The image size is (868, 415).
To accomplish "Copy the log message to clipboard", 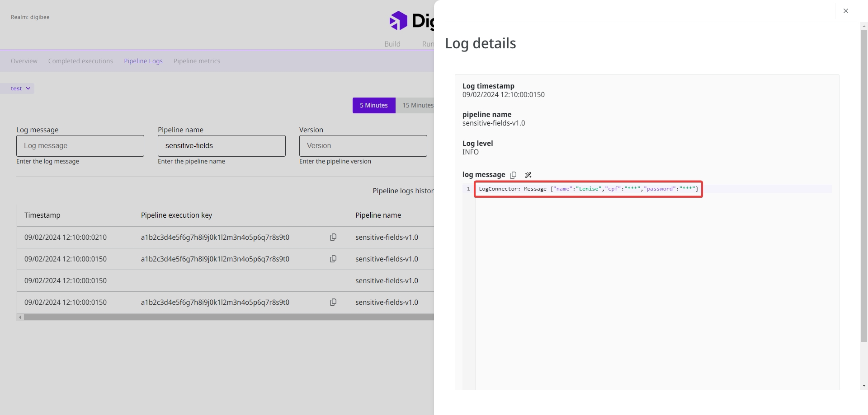I will coord(513,175).
